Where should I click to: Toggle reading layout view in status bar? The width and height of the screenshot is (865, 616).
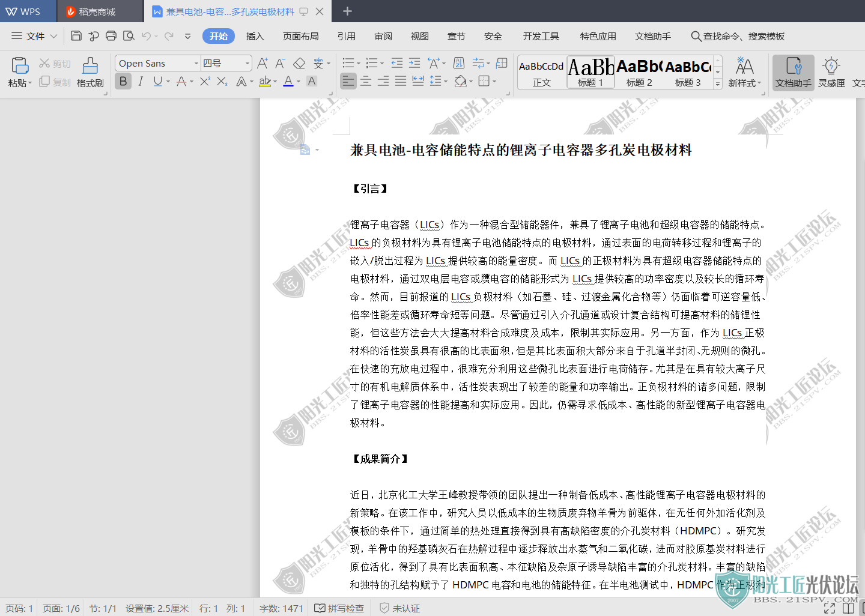(848, 608)
